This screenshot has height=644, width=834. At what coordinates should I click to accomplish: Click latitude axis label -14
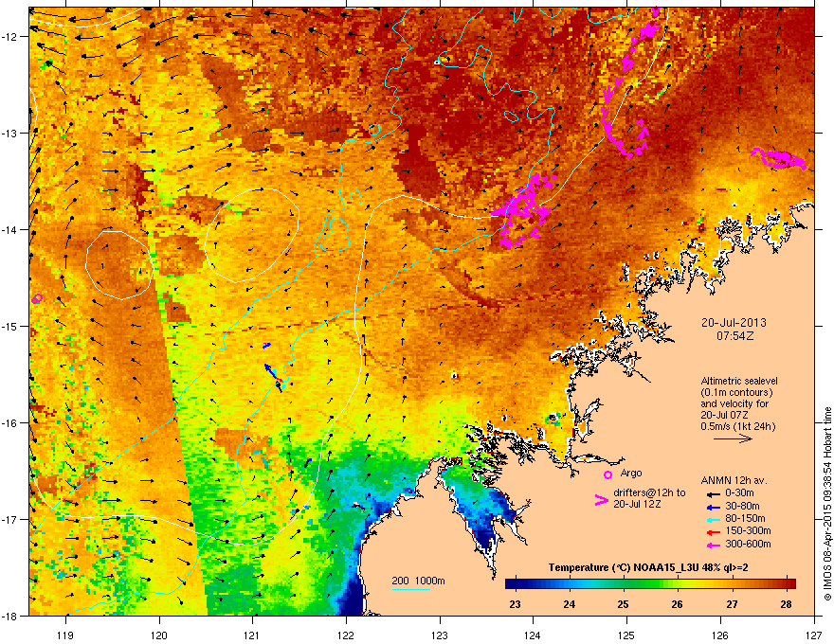coord(9,229)
